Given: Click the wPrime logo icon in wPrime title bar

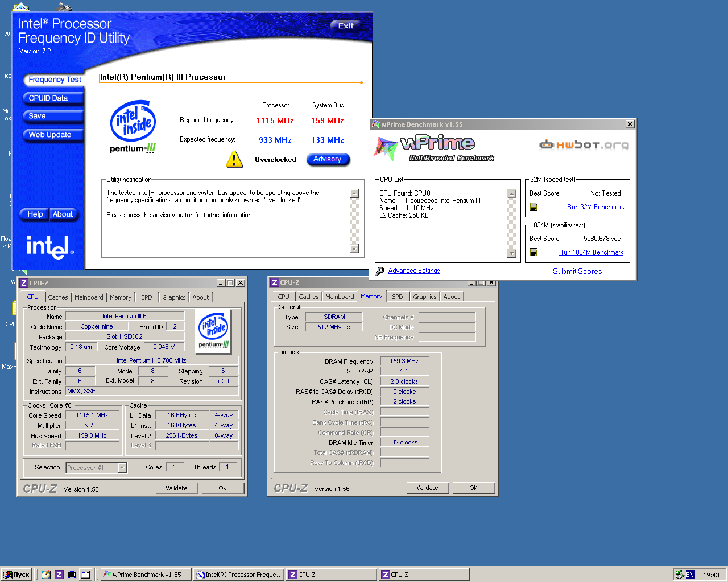Looking at the screenshot, I should tap(375, 124).
